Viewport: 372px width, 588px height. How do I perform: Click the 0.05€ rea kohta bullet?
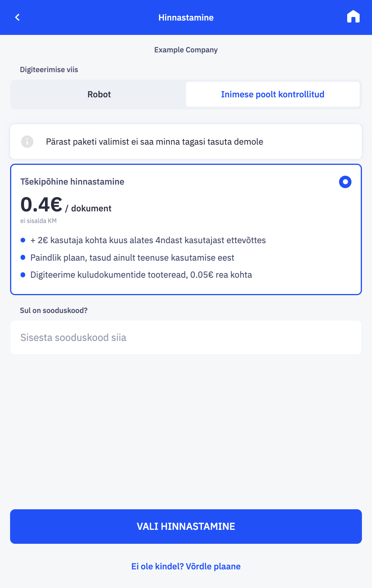pyautogui.click(x=141, y=275)
